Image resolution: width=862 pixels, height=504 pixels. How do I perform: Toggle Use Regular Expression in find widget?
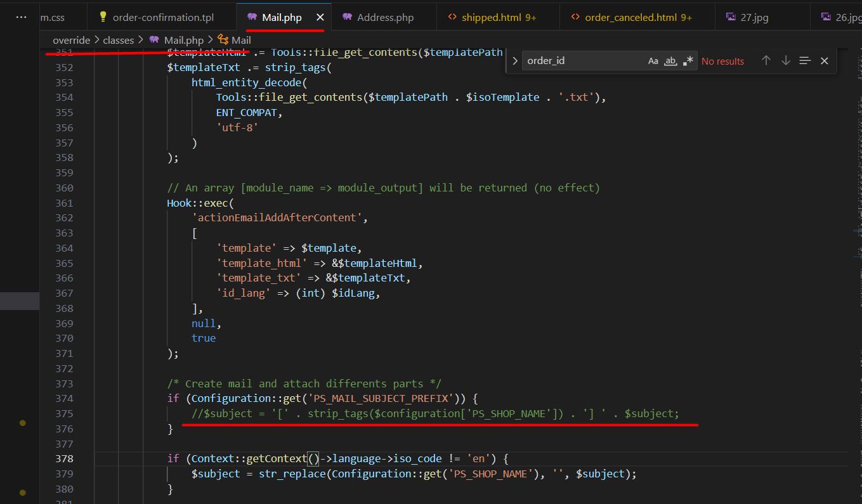688,61
